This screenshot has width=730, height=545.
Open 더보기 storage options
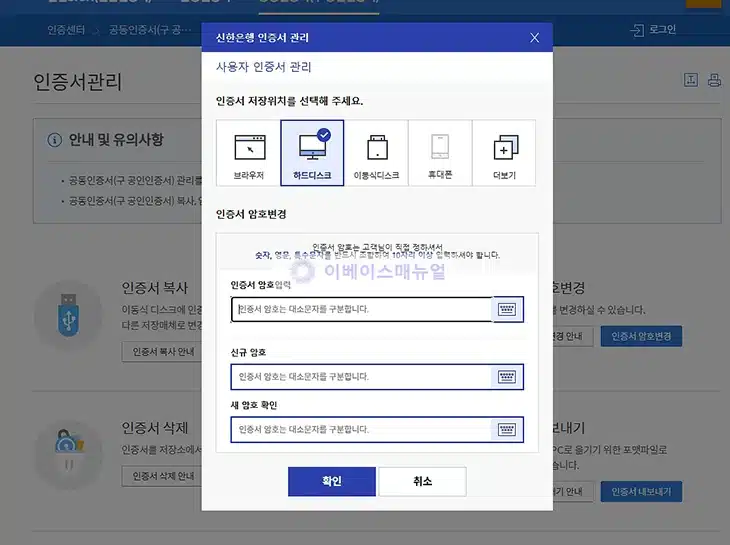tap(504, 153)
